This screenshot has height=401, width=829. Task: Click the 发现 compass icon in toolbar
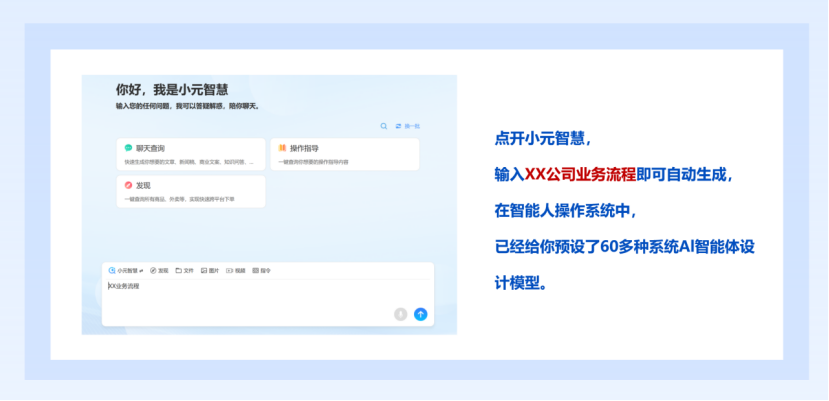[x=153, y=270]
